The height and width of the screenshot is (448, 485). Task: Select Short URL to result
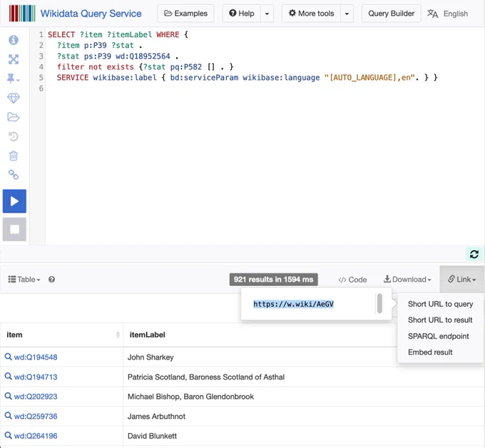(x=440, y=320)
